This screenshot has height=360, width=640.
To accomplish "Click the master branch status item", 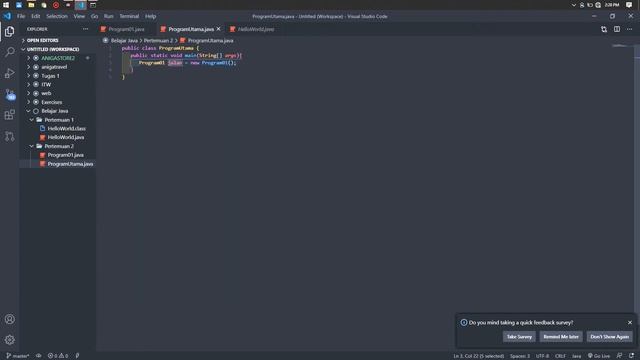I will [x=18, y=356].
